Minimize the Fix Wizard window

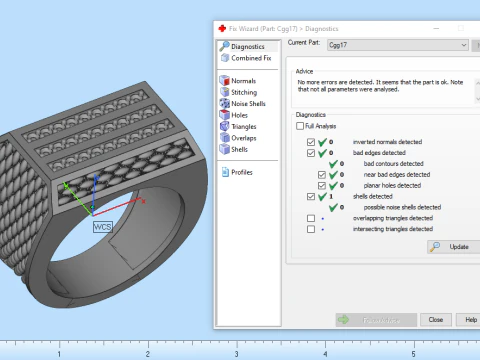point(436,29)
